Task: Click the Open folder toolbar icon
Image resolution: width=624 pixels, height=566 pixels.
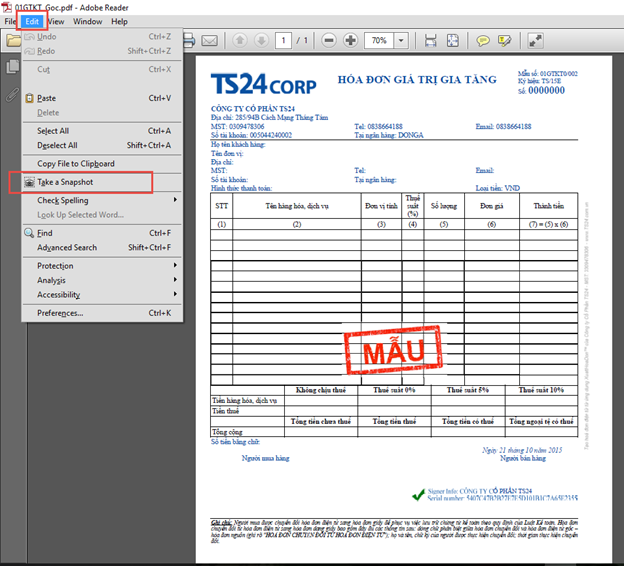Action: tap(13, 41)
